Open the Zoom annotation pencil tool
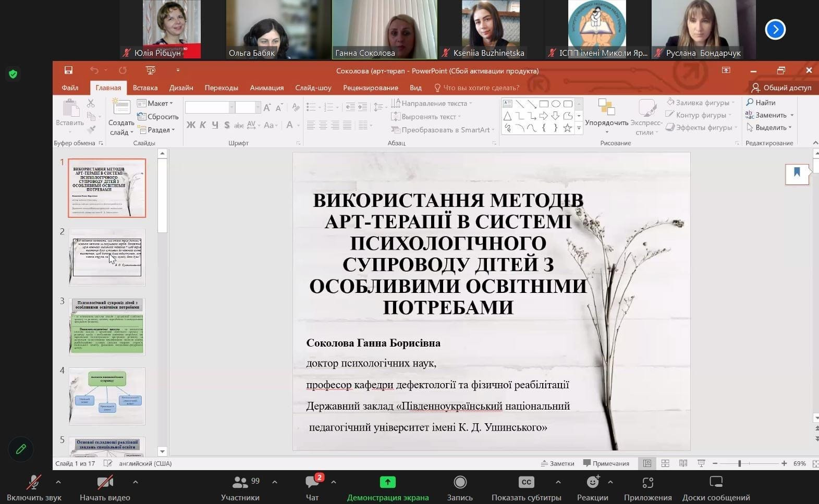The height and width of the screenshot is (504, 819). pyautogui.click(x=21, y=449)
